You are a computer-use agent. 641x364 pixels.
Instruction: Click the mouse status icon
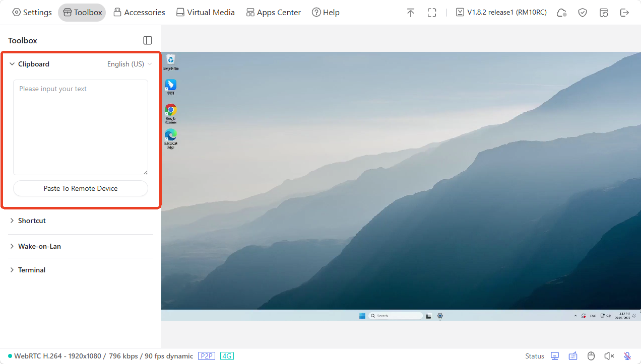click(591, 356)
